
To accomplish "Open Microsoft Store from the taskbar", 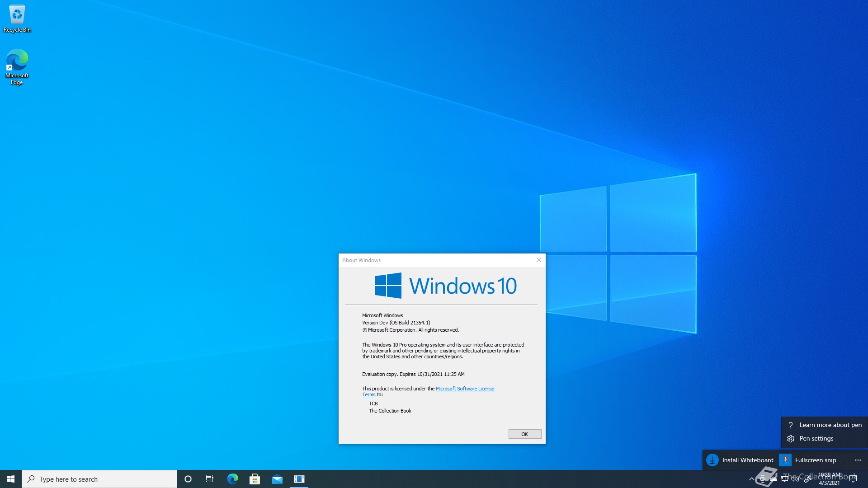I will [x=255, y=479].
